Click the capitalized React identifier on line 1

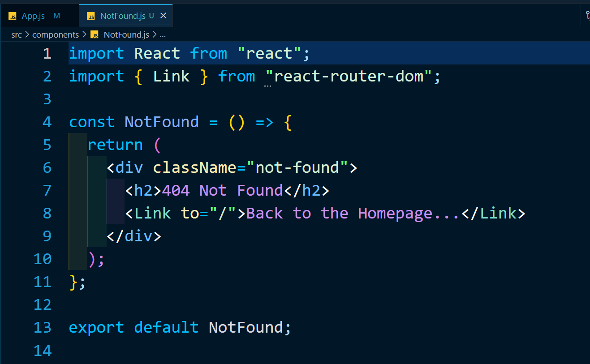point(157,54)
